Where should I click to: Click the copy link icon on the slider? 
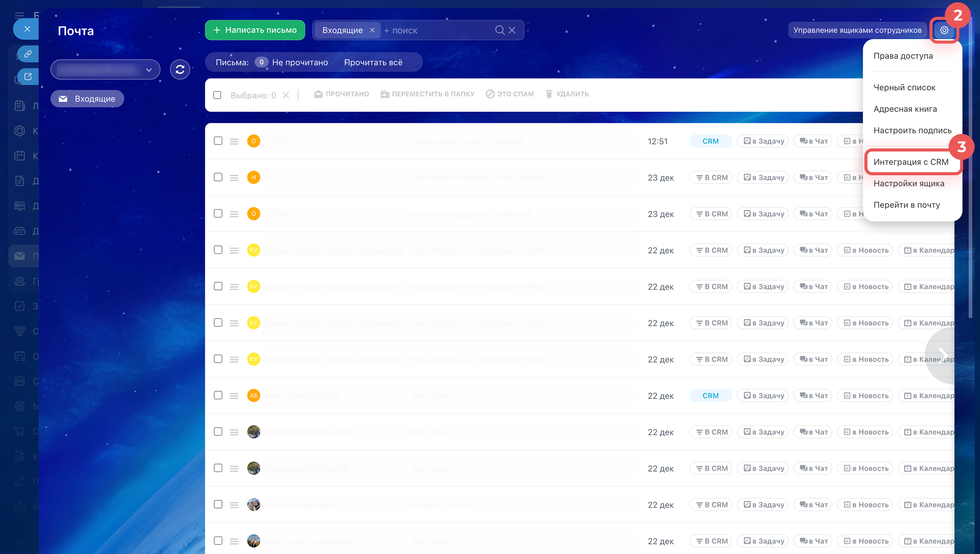28,54
